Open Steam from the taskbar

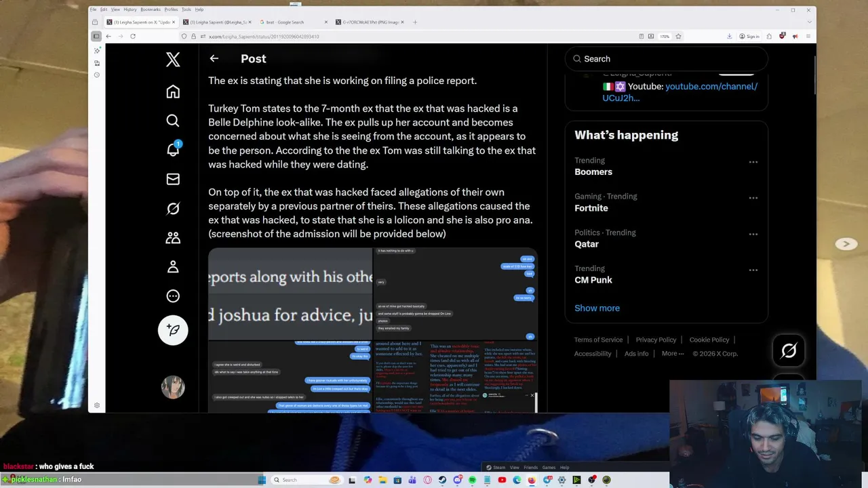pos(442,480)
